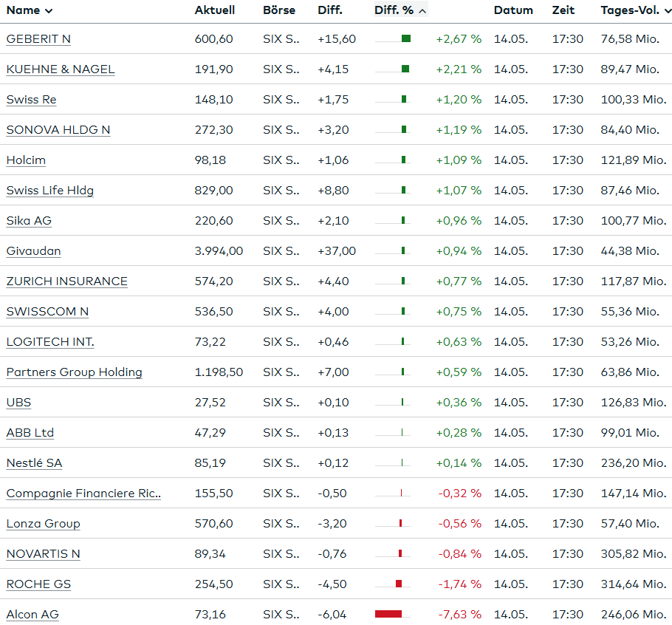
Task: Select SWISSCOM N price 536,50
Action: click(214, 312)
